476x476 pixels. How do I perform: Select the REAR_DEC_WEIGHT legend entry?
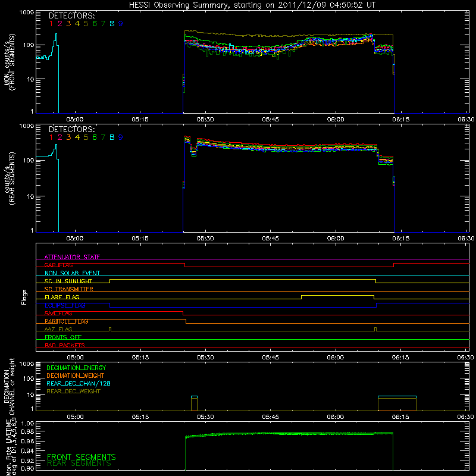click(73, 392)
